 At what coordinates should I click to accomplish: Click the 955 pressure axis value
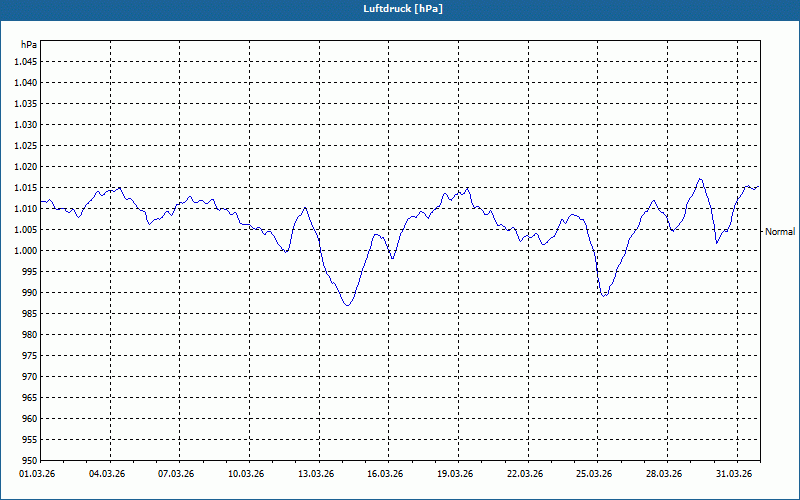[x=30, y=440]
